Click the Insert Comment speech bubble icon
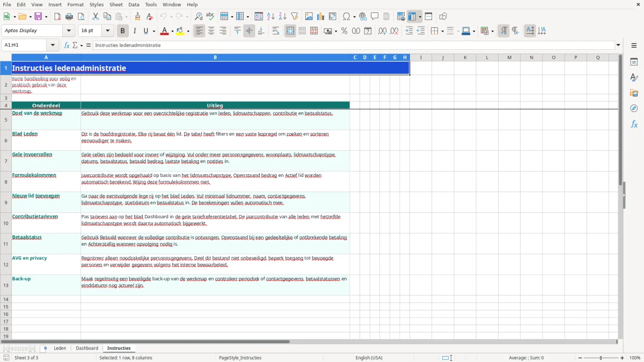Image resolution: width=644 pixels, height=362 pixels. (x=375, y=17)
